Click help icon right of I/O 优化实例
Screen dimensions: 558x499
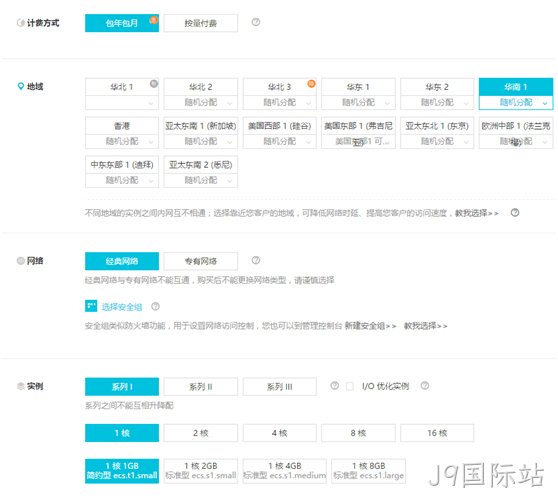tap(425, 386)
